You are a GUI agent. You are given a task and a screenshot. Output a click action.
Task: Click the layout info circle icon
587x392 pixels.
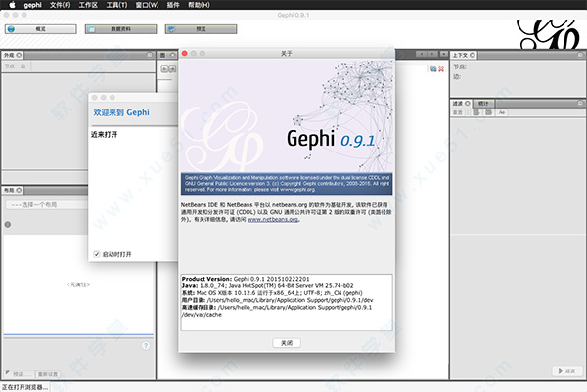pos(8,225)
